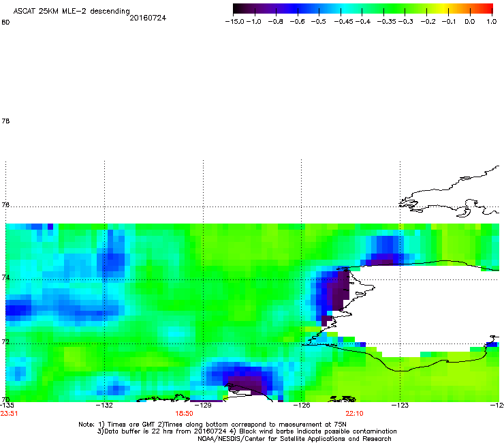Click the note line "Times are GMT"
Viewport: 504px width, 443px height.
(131, 425)
